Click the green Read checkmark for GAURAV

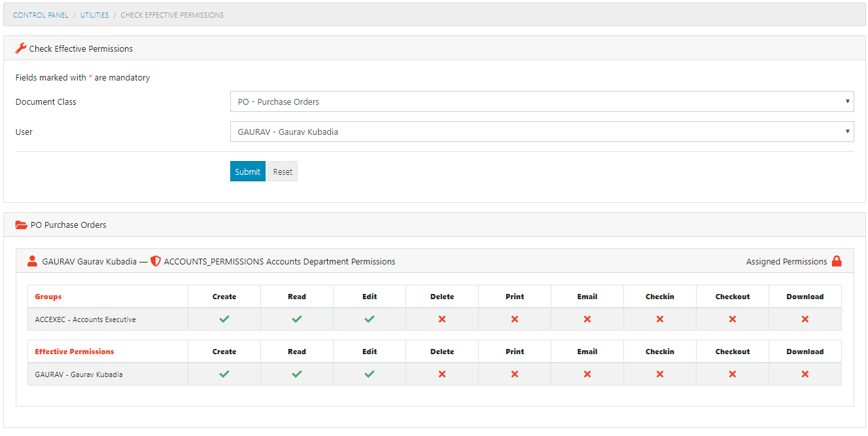coord(296,374)
